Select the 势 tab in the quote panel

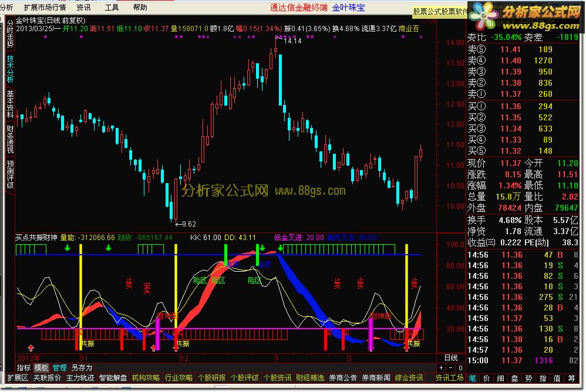click(x=529, y=378)
